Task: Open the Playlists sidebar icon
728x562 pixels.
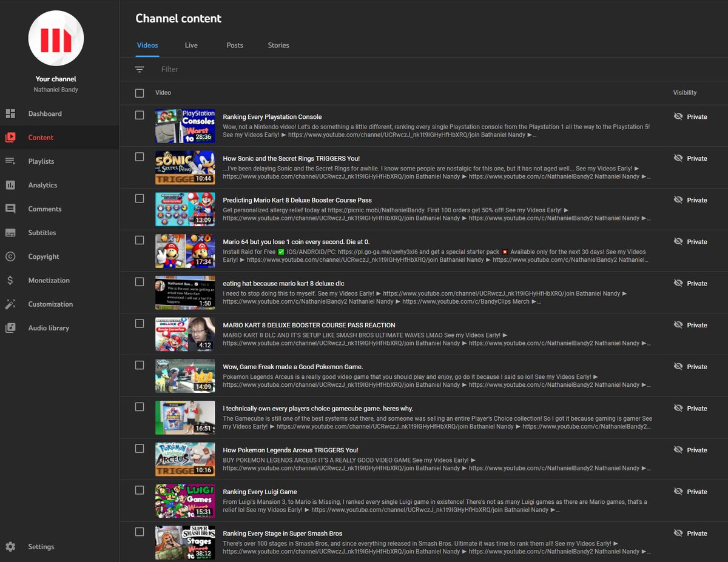Action: 10,161
